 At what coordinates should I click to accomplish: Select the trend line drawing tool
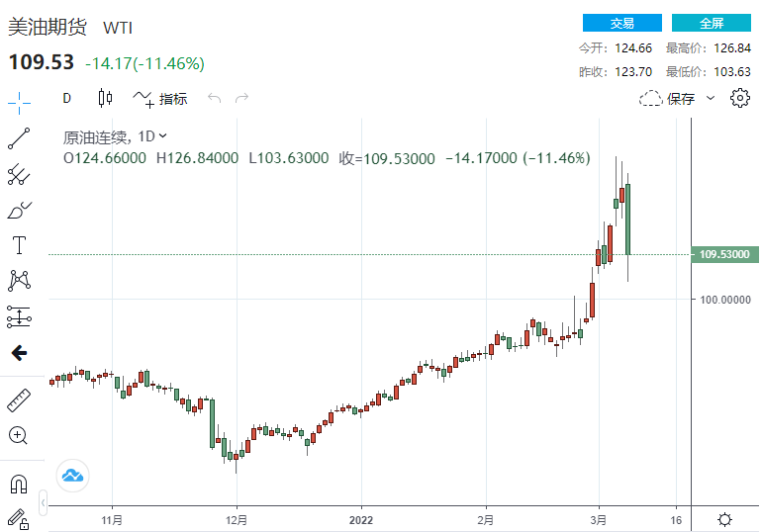click(x=19, y=137)
